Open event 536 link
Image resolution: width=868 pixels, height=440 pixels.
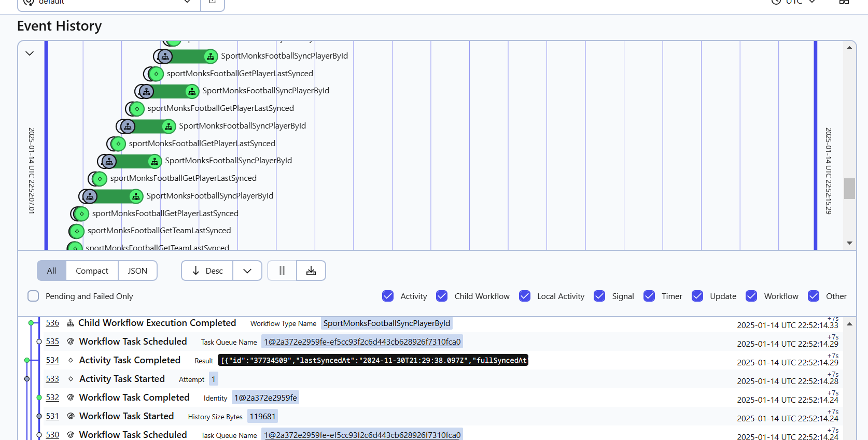(52, 323)
